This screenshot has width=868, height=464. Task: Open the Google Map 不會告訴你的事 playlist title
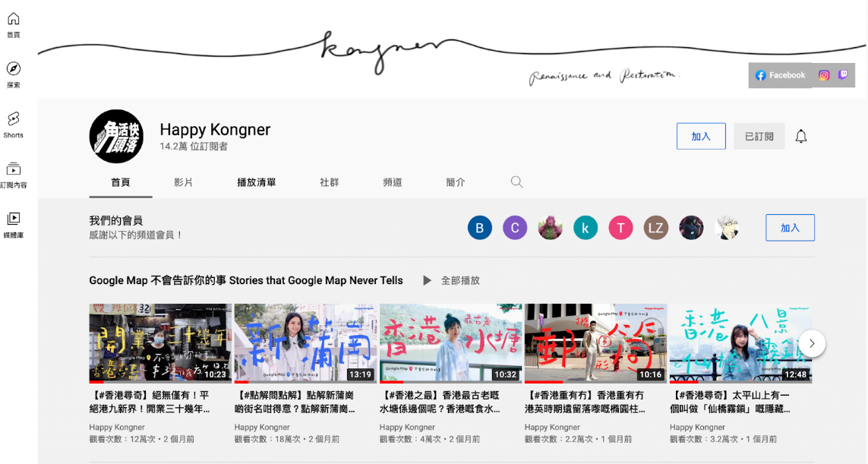(246, 281)
